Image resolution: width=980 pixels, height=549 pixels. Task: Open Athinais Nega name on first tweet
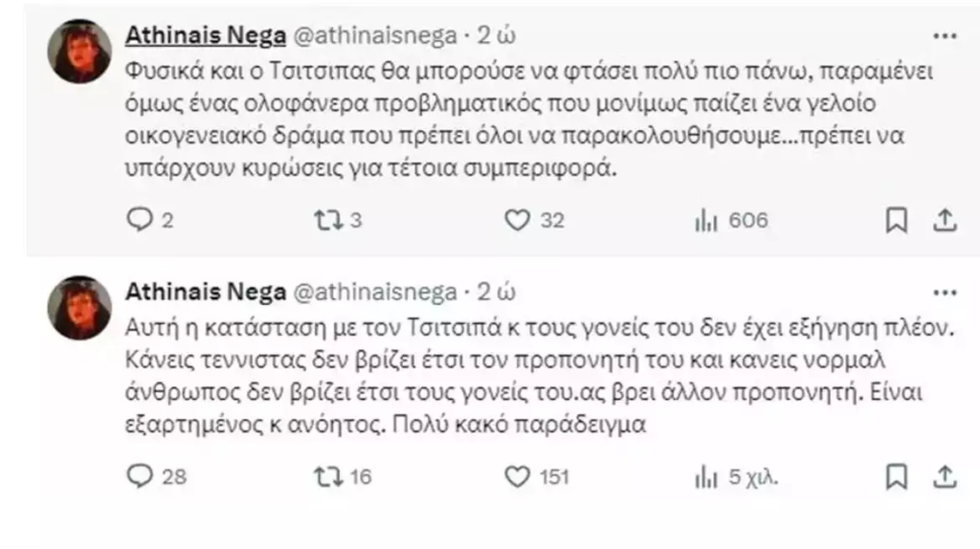(206, 36)
